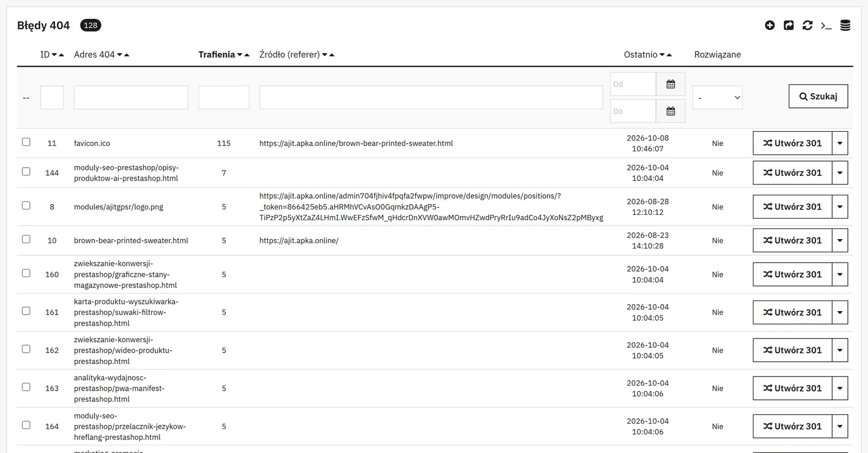Open the Rozwiązane filter dropdown
Image resolution: width=868 pixels, height=453 pixels.
717,98
